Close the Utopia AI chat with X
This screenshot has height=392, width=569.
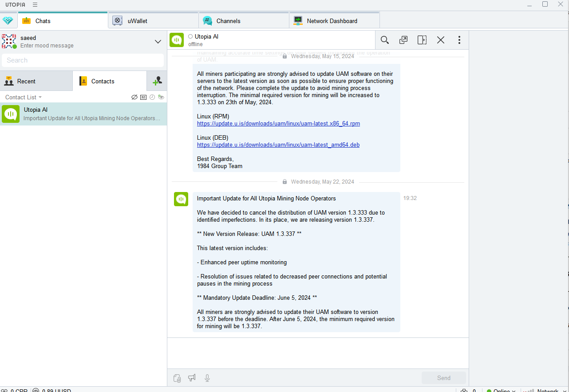click(x=441, y=40)
